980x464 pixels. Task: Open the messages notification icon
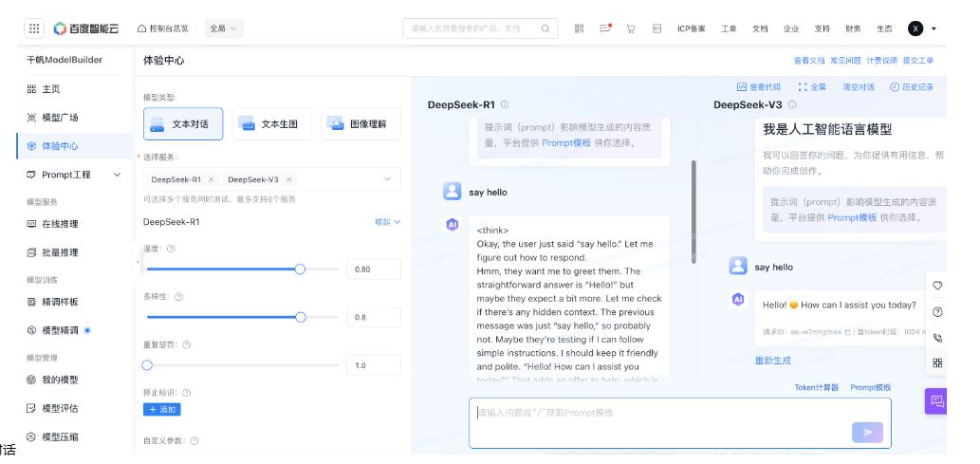[x=605, y=28]
